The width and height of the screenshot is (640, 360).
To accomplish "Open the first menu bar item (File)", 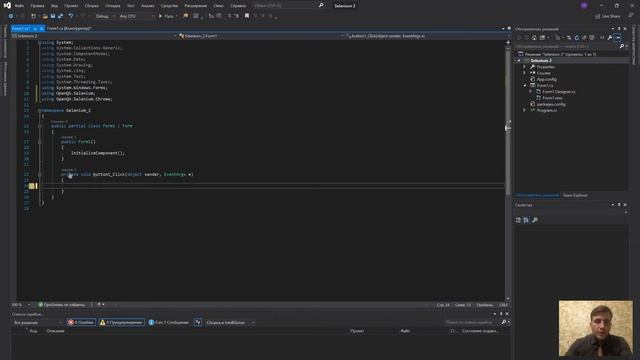I will (x=19, y=6).
